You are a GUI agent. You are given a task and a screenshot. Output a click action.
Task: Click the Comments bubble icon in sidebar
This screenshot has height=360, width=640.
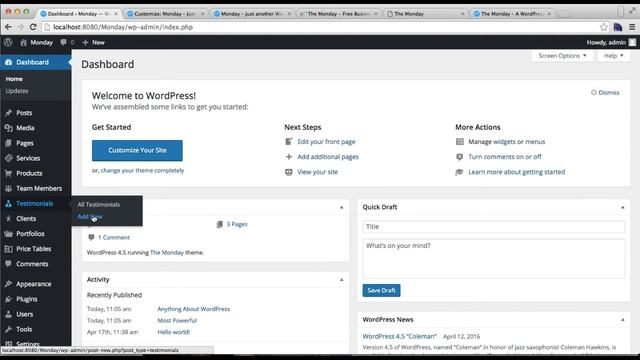pos(9,264)
